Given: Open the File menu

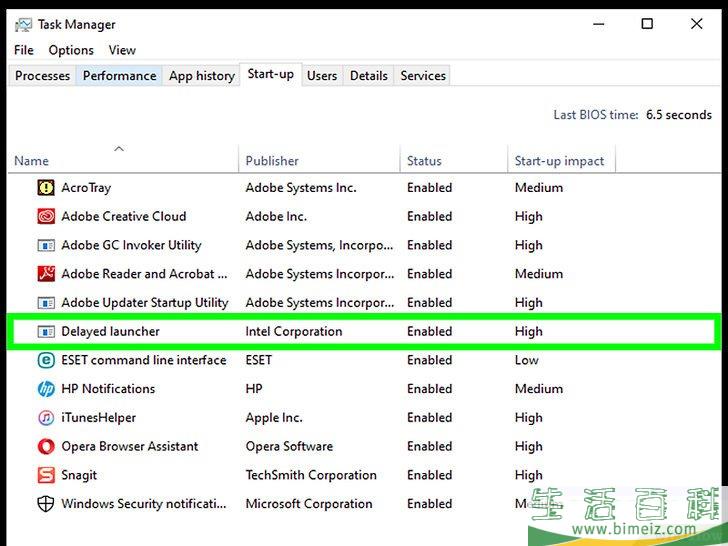Looking at the screenshot, I should (x=24, y=50).
